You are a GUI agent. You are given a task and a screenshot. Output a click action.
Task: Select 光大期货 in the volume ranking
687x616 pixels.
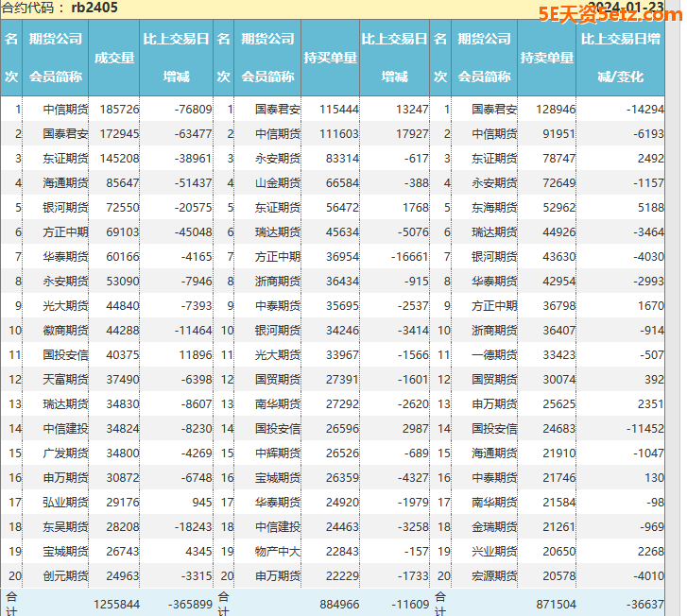[66, 305]
